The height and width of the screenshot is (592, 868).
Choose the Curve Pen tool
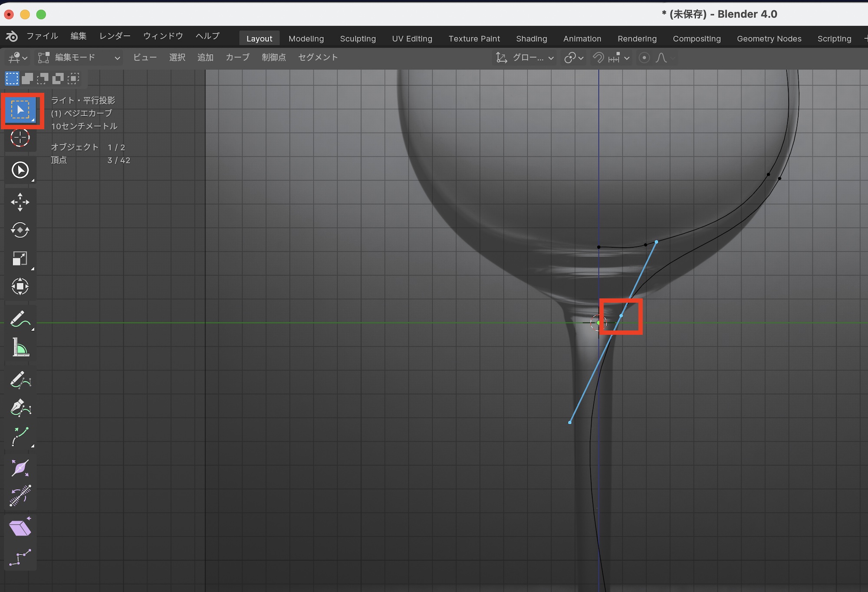click(20, 408)
